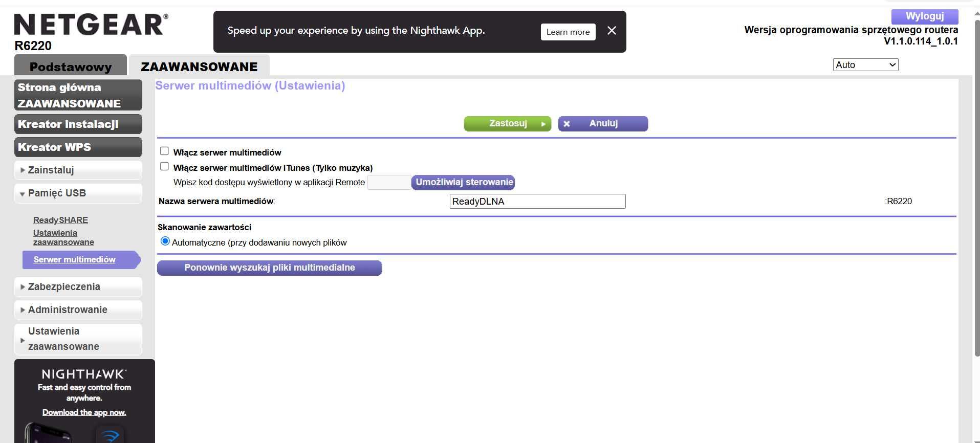Click Download the app now link
Viewport: 980px width, 443px height.
[84, 412]
